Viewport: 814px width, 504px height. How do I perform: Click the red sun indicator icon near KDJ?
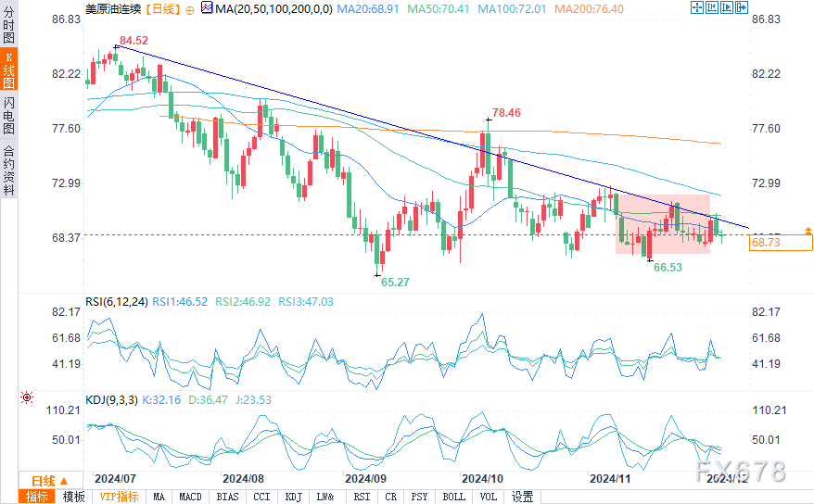pyautogui.click(x=27, y=397)
